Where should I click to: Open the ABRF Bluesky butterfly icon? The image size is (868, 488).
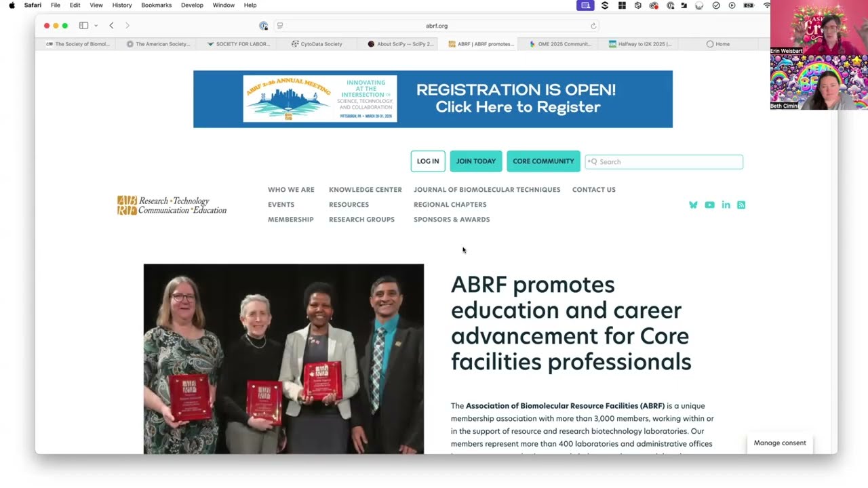click(x=693, y=205)
